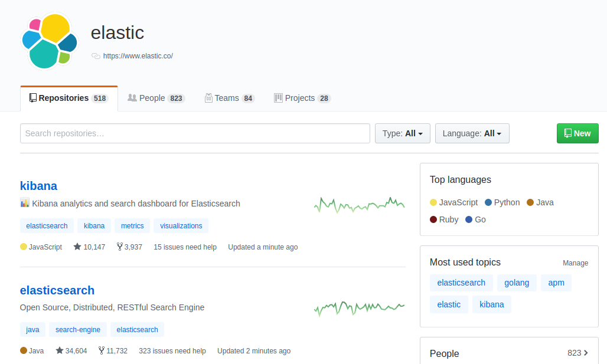Click the Search repositories input field
607x364 pixels.
coord(195,133)
